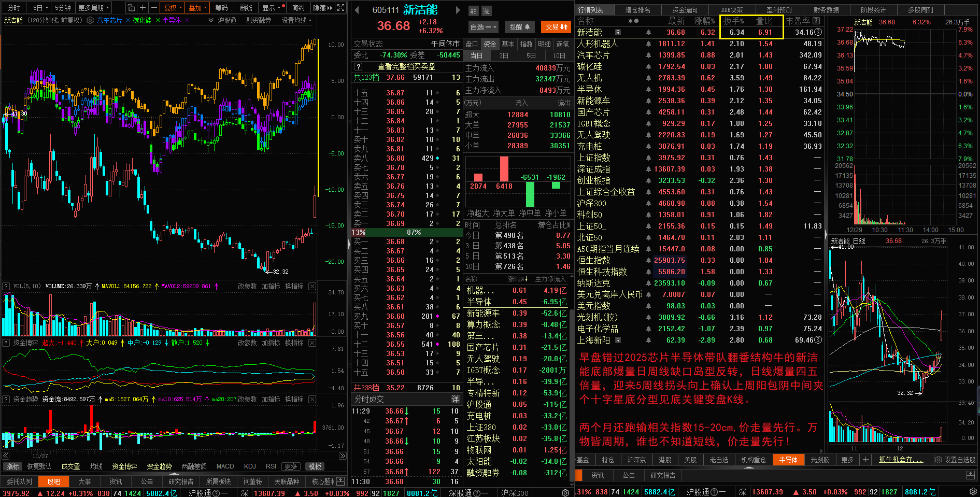Click the 市盈率 help question icon
The height and width of the screenshot is (497, 980).
click(816, 21)
